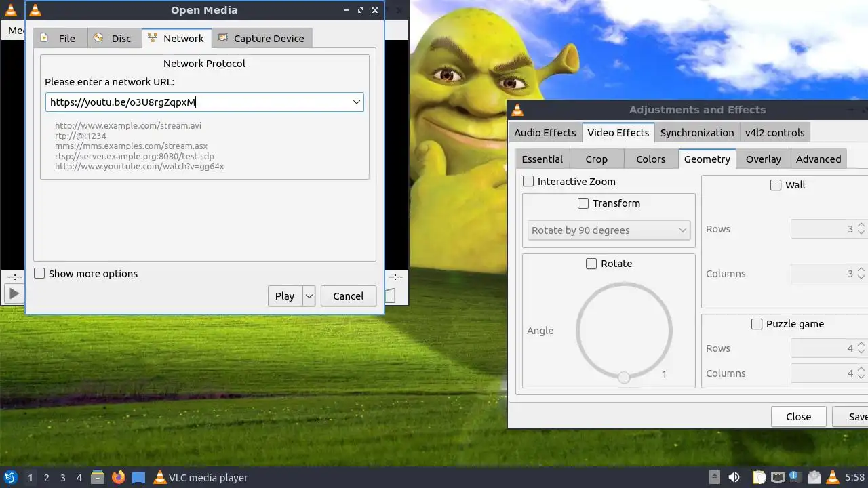The image size is (868, 488).
Task: Click the Puzzle game Rows spinner arrows
Action: (x=861, y=348)
